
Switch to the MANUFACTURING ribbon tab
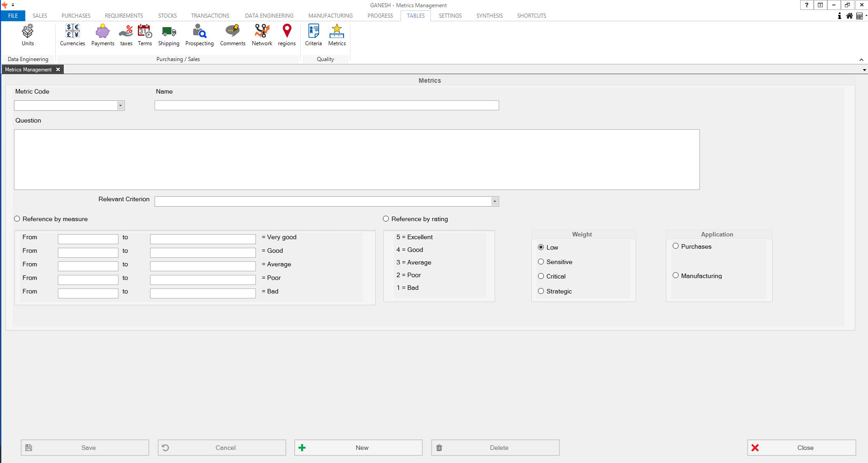coord(330,16)
